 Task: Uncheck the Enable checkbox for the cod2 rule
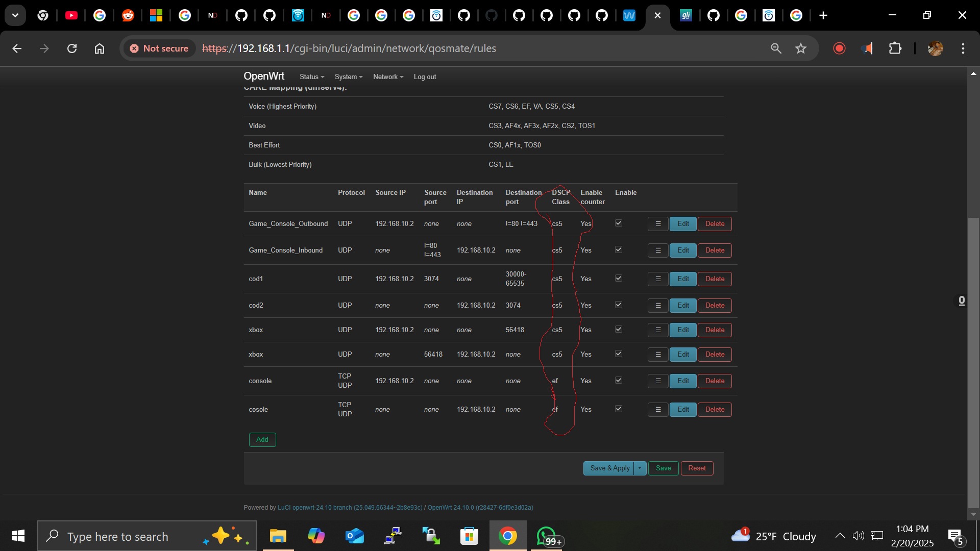click(618, 305)
